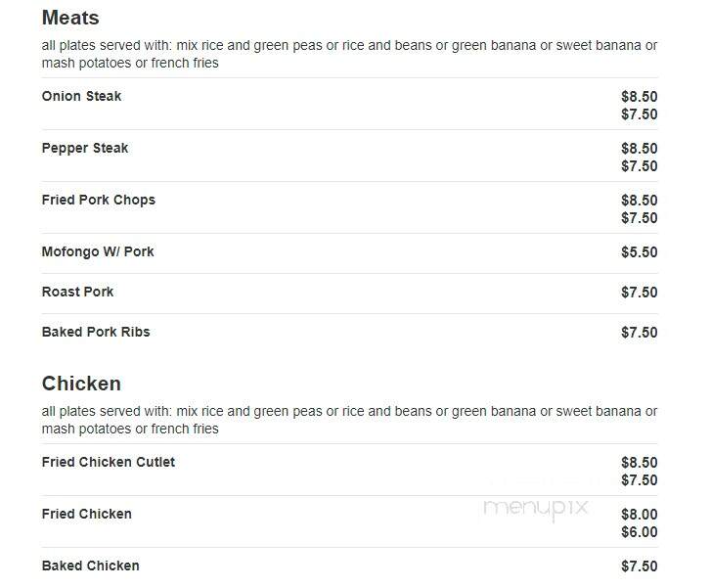This screenshot has height=588, width=711.
Task: Click Fried Chicken's $8.00 price
Action: tap(640, 515)
